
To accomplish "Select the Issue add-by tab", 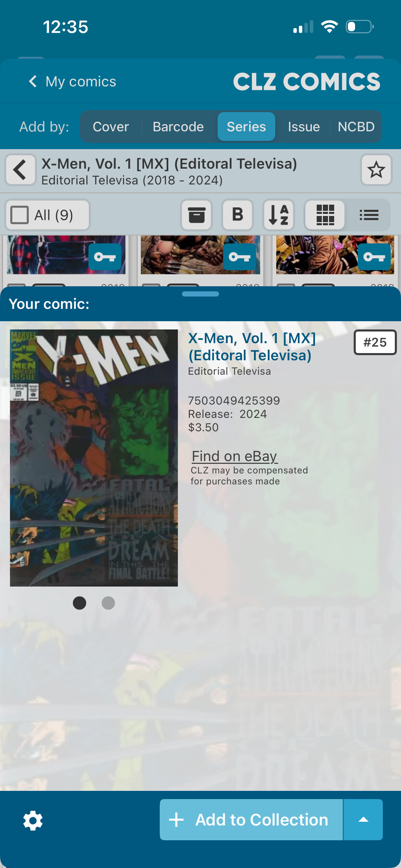I will coord(304,126).
